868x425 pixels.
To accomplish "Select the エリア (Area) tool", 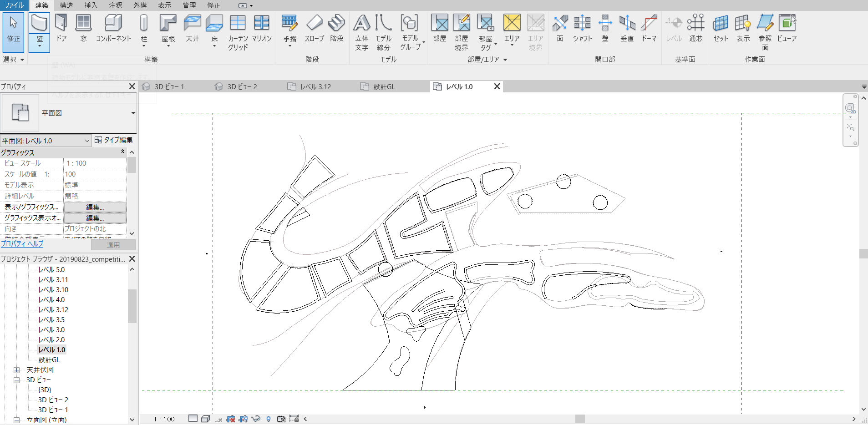I will coord(512,30).
